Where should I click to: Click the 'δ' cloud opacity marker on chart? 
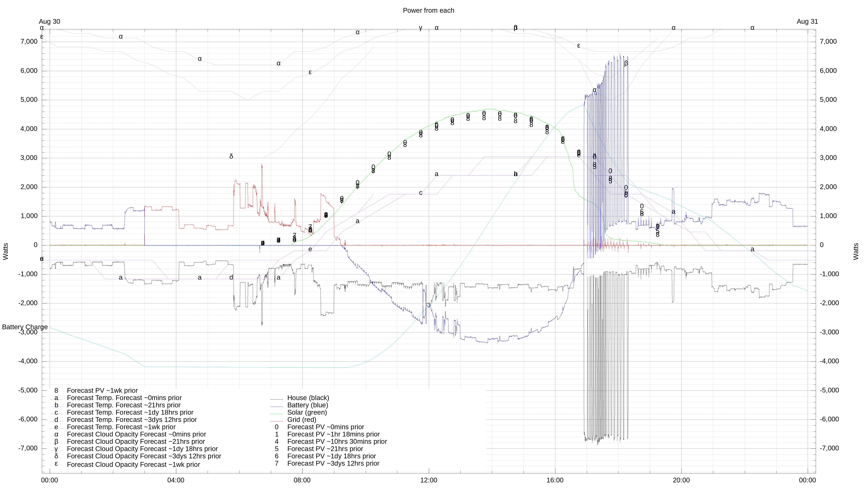tap(231, 156)
